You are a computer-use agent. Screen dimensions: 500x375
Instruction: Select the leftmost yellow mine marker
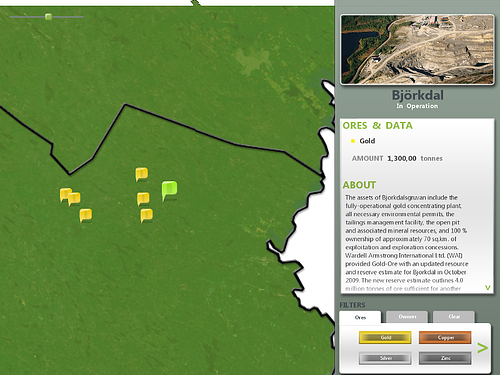(x=65, y=194)
